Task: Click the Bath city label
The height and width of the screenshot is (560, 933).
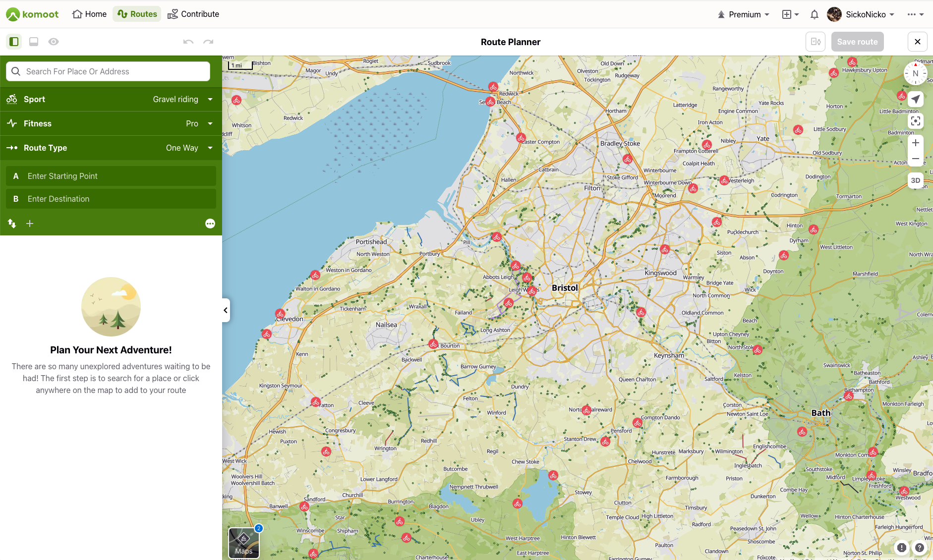Action: (x=821, y=413)
